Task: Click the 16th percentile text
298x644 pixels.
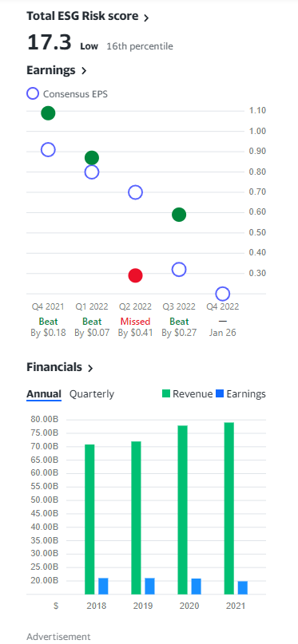Action: pos(140,46)
